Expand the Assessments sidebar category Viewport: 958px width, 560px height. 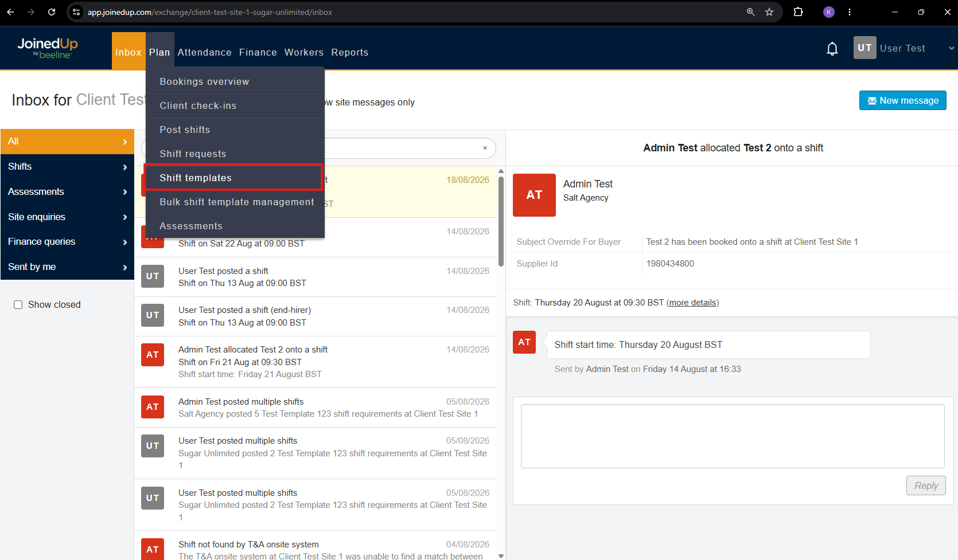tap(67, 192)
